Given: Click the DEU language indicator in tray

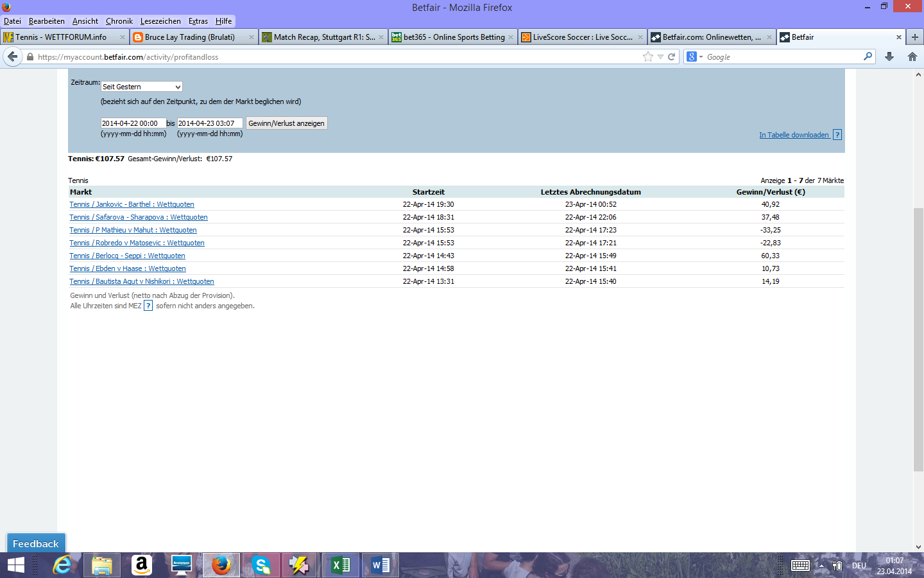Looking at the screenshot, I should pyautogui.click(x=859, y=566).
